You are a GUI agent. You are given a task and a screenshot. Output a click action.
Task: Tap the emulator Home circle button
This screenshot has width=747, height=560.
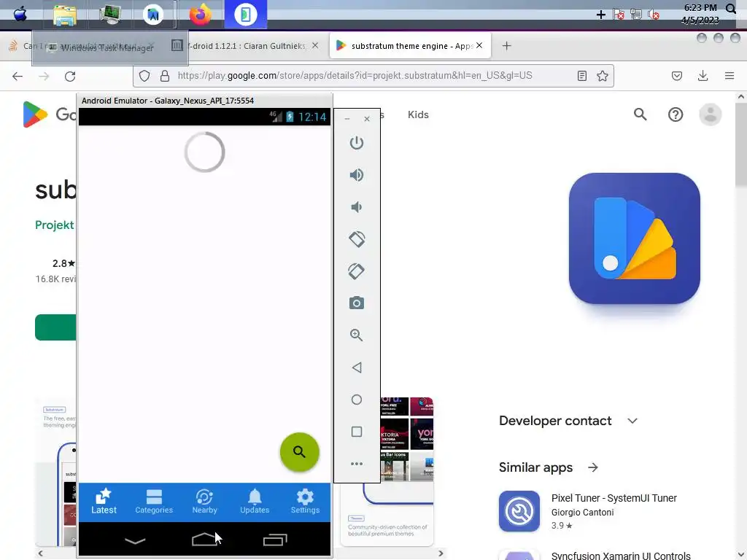pos(356,400)
